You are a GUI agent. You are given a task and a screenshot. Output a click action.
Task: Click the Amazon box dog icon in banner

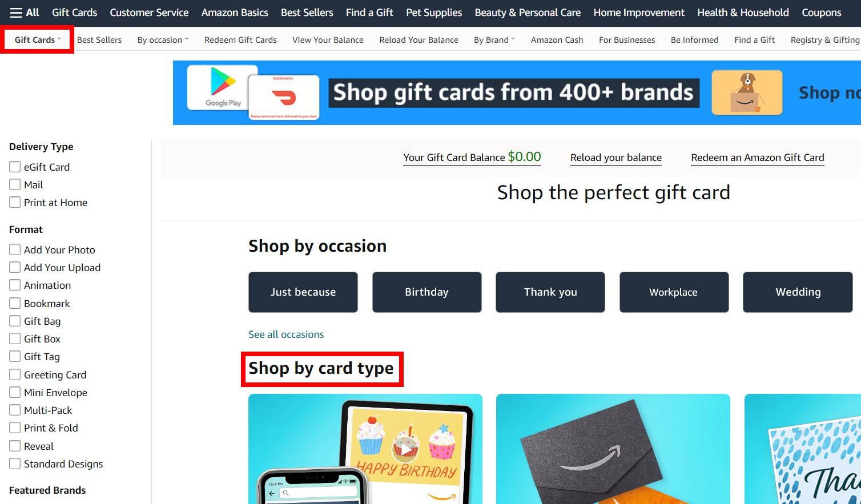pyautogui.click(x=747, y=92)
